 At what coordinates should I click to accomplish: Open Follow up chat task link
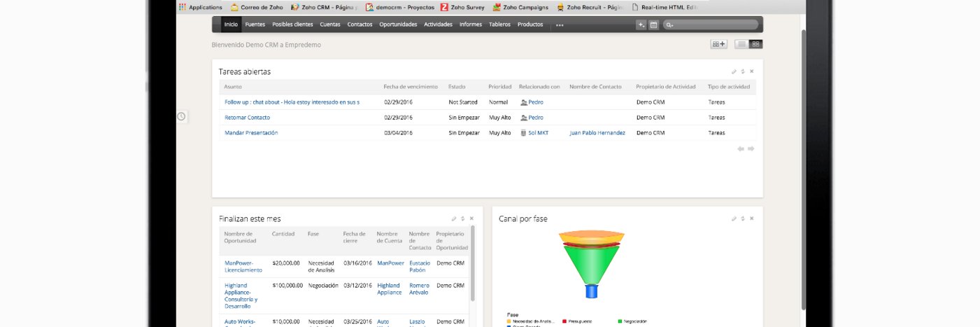tap(292, 102)
